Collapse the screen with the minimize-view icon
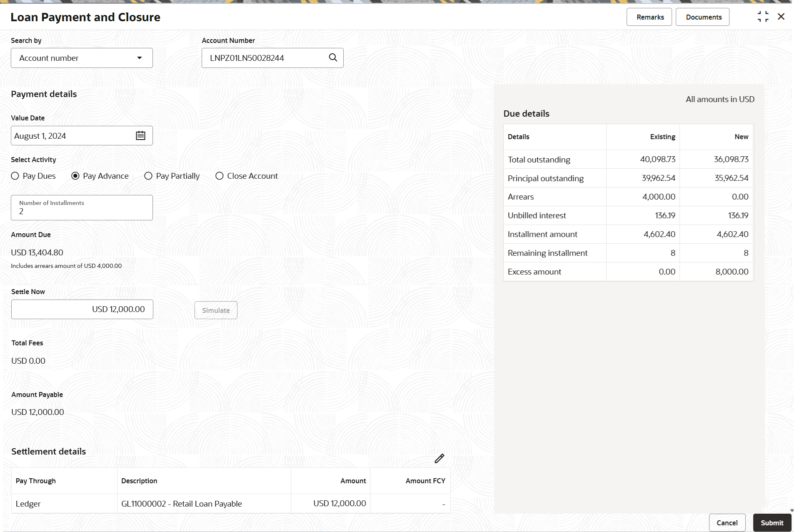Screen dimensions: 794x532 (x=763, y=17)
